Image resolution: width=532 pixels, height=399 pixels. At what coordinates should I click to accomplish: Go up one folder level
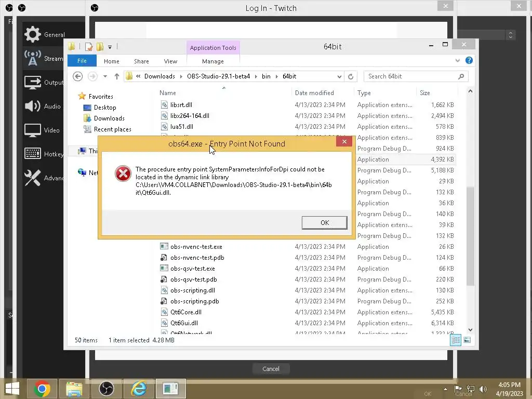click(117, 76)
